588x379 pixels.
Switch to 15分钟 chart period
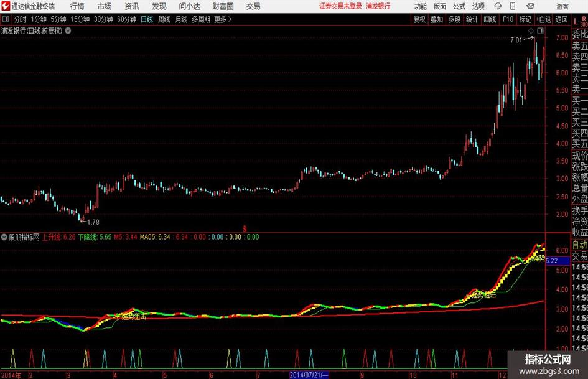(80, 19)
